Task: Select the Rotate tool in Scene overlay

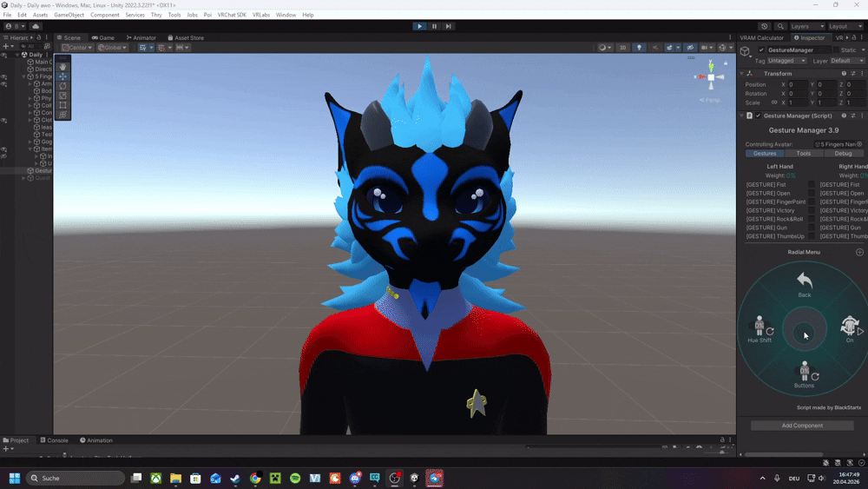Action: 63,86
